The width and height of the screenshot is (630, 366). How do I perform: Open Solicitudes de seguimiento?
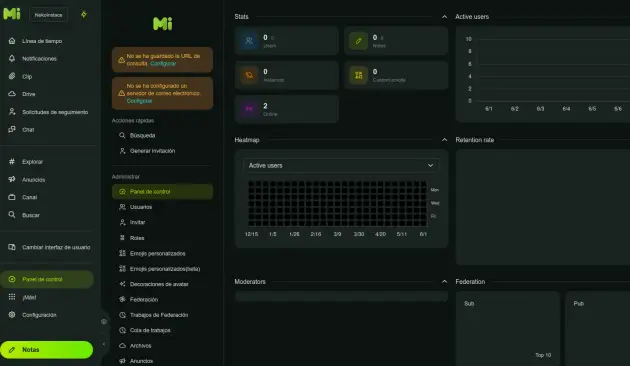tap(55, 112)
